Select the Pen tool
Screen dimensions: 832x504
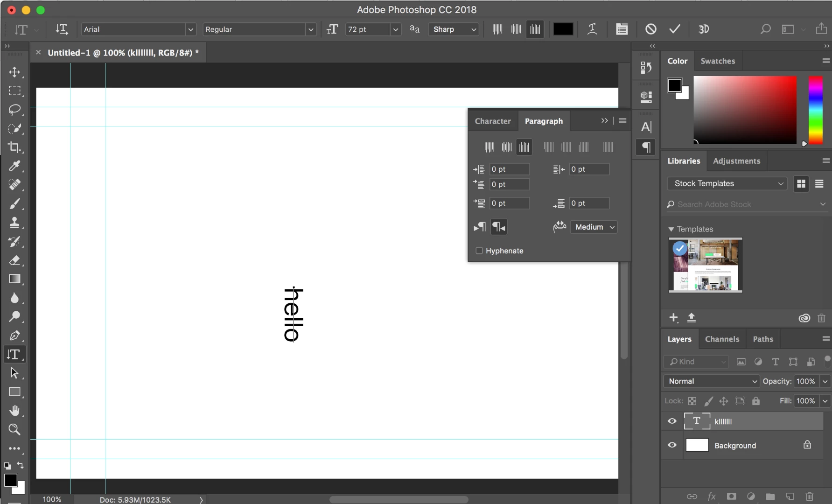click(x=14, y=336)
